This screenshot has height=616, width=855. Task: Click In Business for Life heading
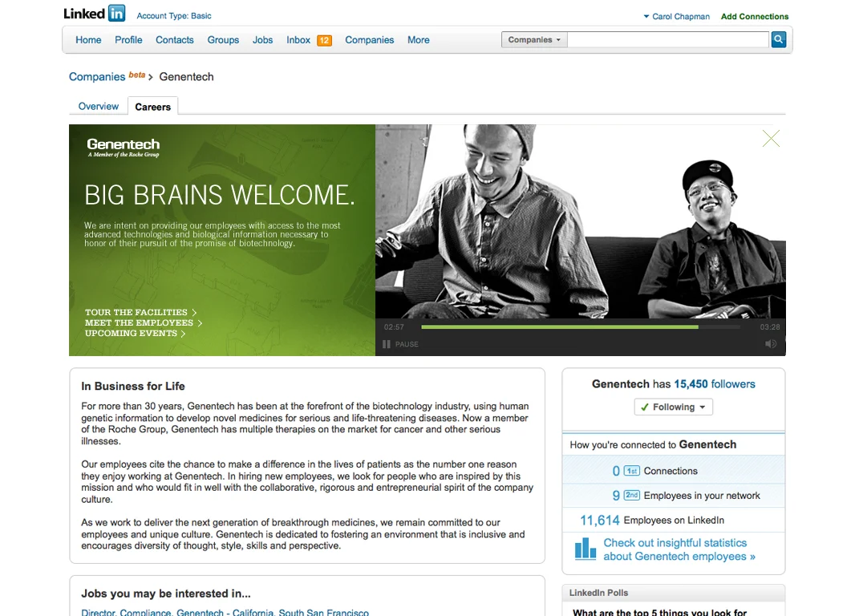click(133, 386)
